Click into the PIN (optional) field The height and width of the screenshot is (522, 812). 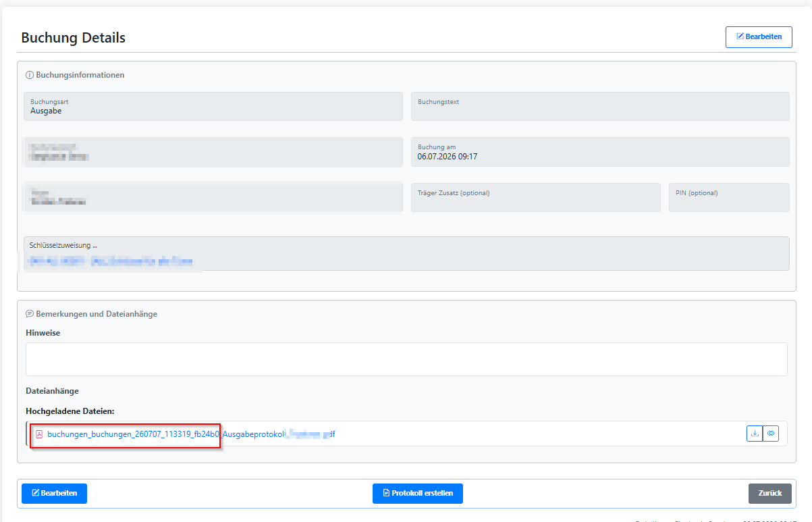729,197
